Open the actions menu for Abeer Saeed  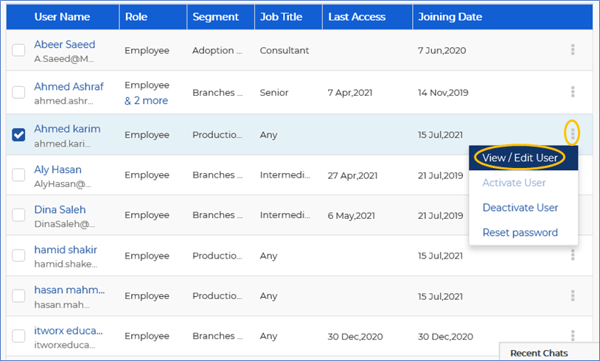(572, 49)
